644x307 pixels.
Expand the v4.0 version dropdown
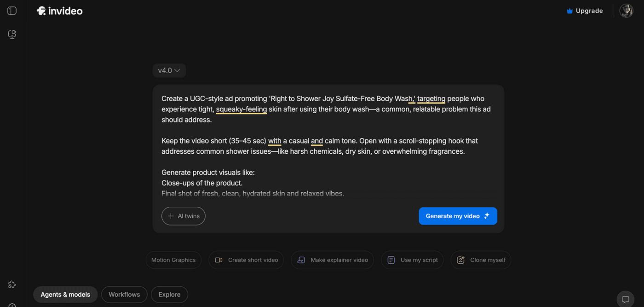[169, 70]
